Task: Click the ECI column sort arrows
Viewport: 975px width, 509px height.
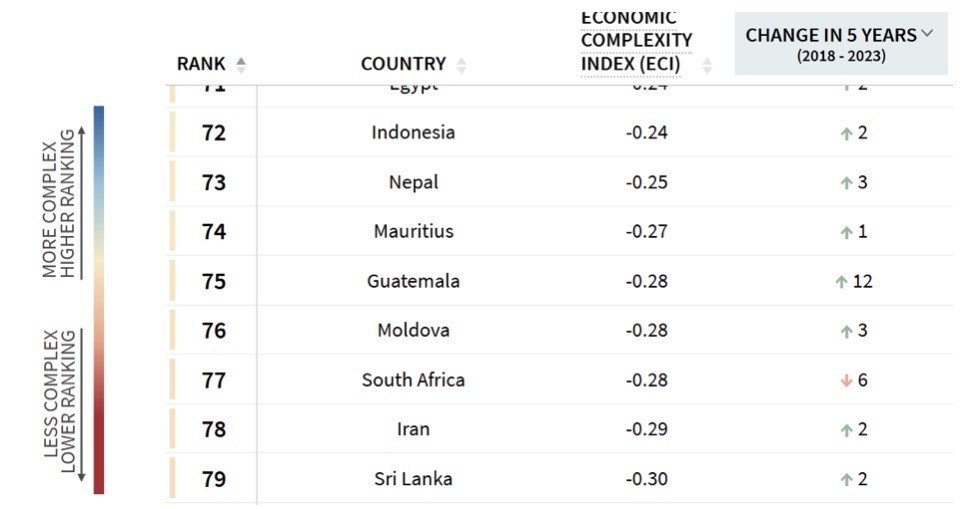Action: (x=707, y=66)
